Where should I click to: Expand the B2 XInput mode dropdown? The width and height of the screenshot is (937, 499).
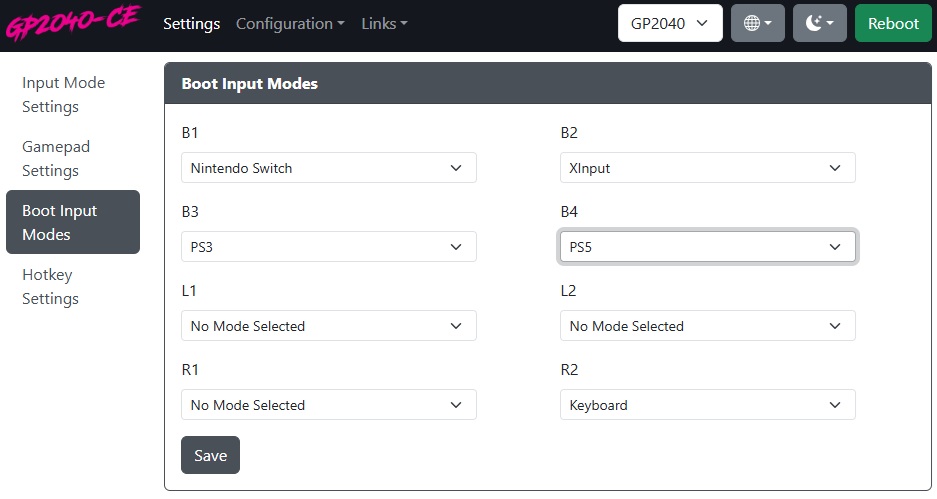pos(707,168)
